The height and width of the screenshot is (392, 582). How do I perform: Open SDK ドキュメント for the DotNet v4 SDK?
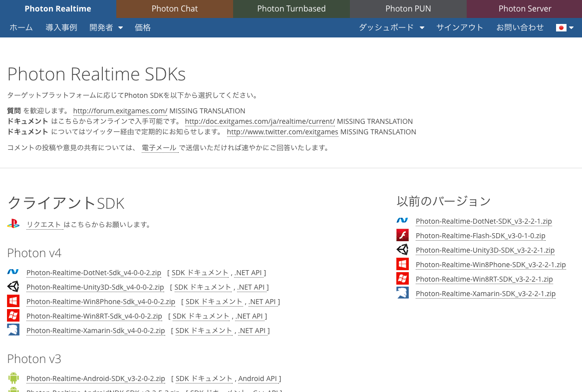pyautogui.click(x=200, y=273)
